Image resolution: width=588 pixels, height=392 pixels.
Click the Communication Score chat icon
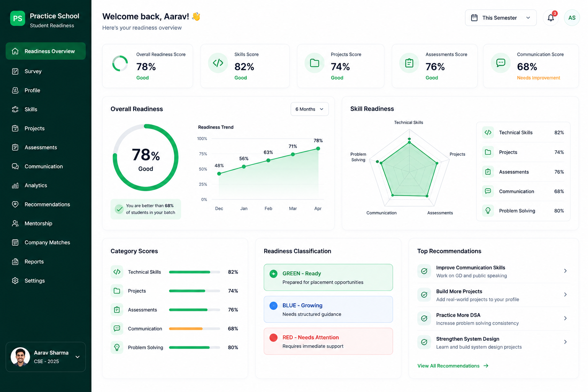click(x=501, y=63)
